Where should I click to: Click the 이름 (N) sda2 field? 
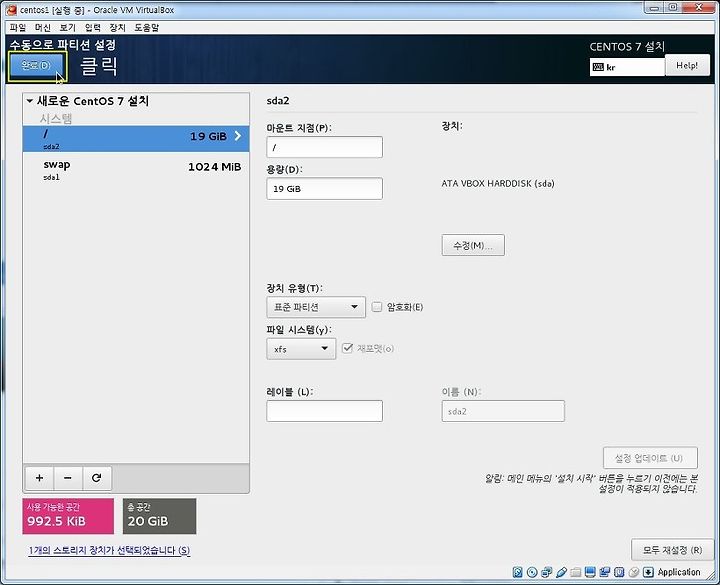coord(503,411)
